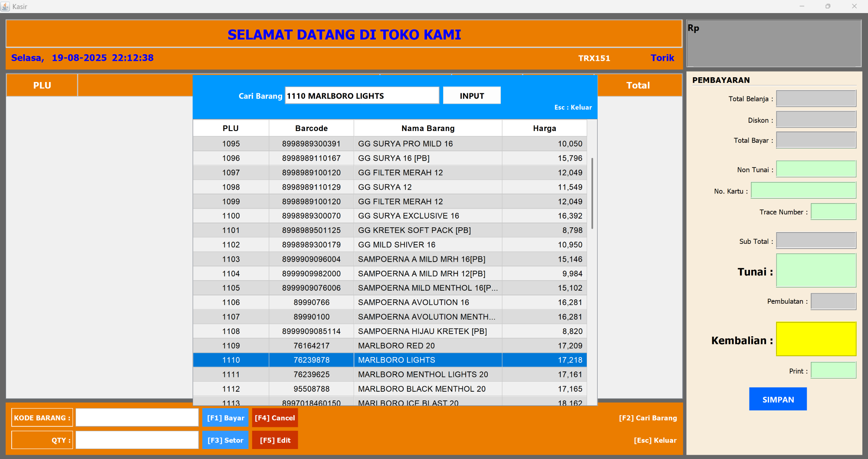Click the Harga column header
Viewport: 868px width, 459px height.
click(x=544, y=128)
